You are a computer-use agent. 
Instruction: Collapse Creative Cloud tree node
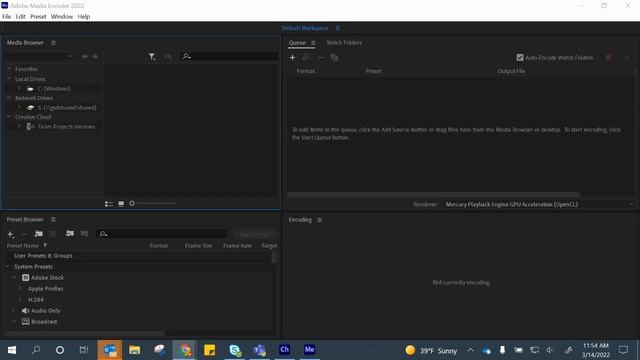(x=9, y=117)
